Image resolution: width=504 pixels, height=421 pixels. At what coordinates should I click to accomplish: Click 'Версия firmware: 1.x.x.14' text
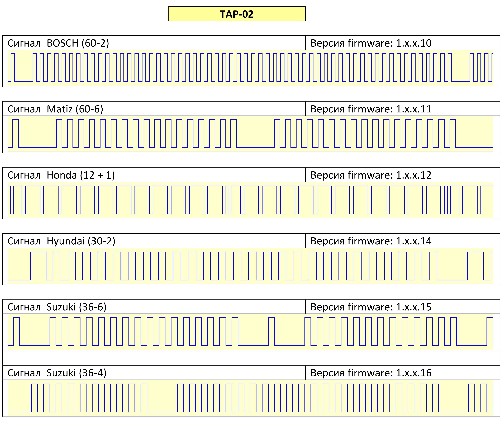pos(371,241)
